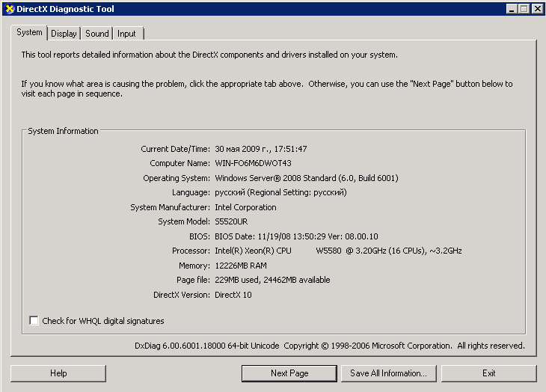The height and width of the screenshot is (392, 546).
Task: Click language value русский (Regional Setting)
Action: (x=280, y=192)
